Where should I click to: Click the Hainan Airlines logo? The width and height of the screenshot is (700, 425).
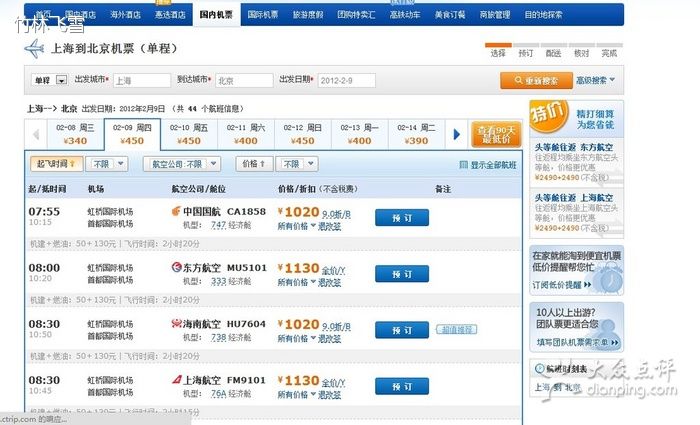coord(178,324)
